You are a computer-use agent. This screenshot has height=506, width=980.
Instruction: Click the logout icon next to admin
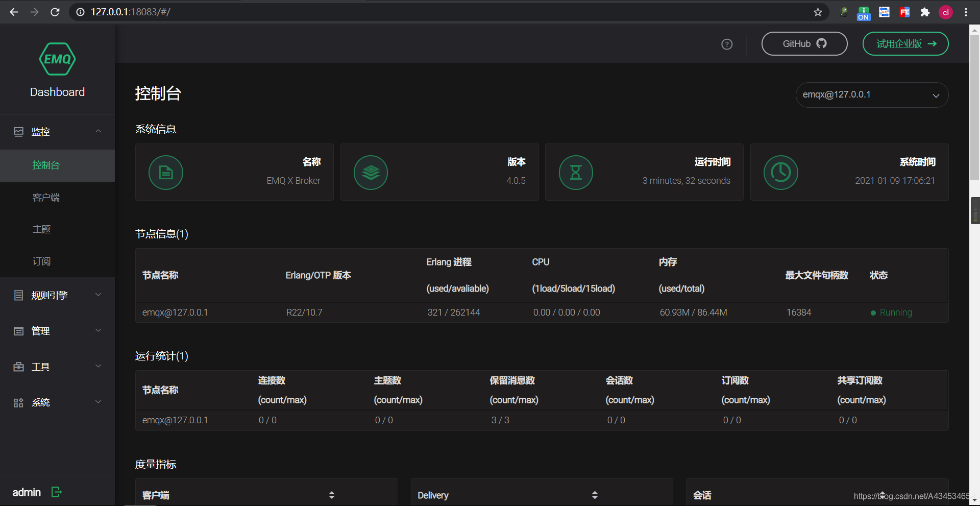[x=56, y=492]
